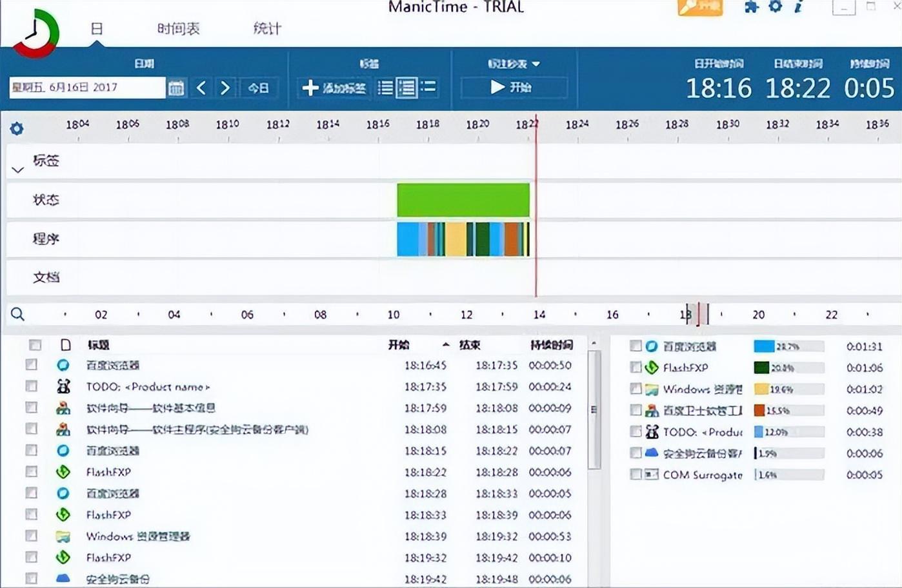Sort by the Start column header

(399, 345)
